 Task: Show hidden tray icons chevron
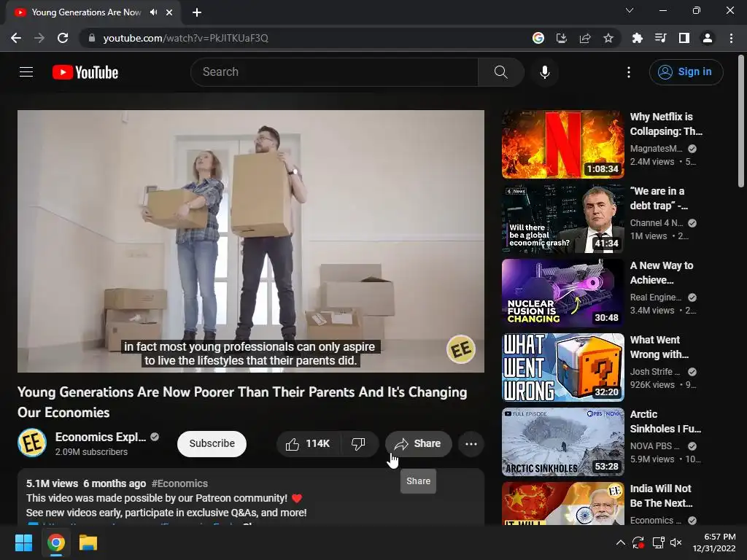[620, 542]
